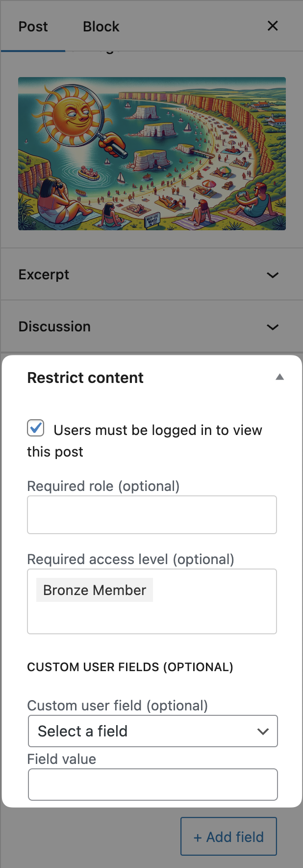303x868 pixels.
Task: Switch to the Post tab
Action: pos(33,27)
